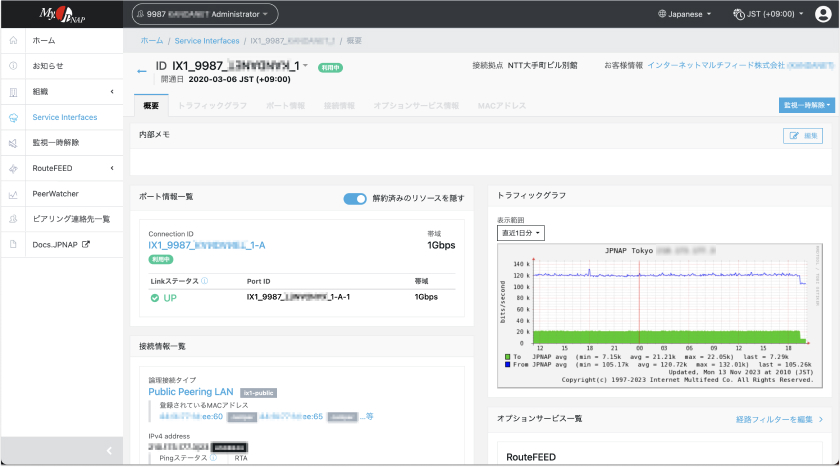Open the 直近1日分 display range dropdown

click(x=521, y=232)
